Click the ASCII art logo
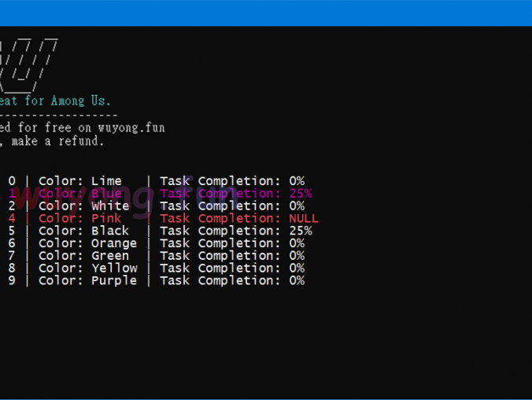Image resolution: width=532 pixels, height=400 pixels. [x=31, y=63]
